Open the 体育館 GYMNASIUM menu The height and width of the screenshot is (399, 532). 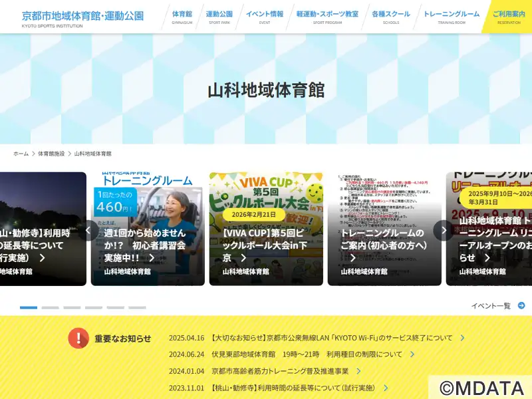(x=182, y=17)
